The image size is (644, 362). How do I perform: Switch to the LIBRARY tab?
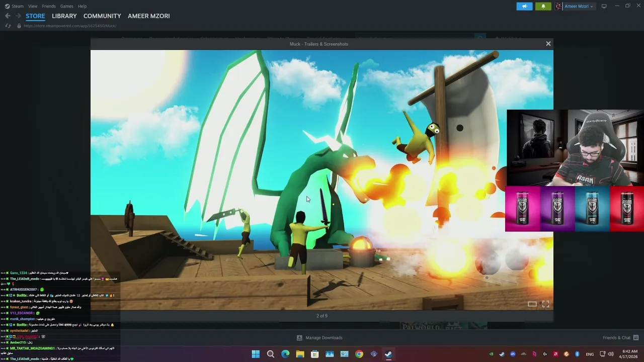[x=64, y=16]
